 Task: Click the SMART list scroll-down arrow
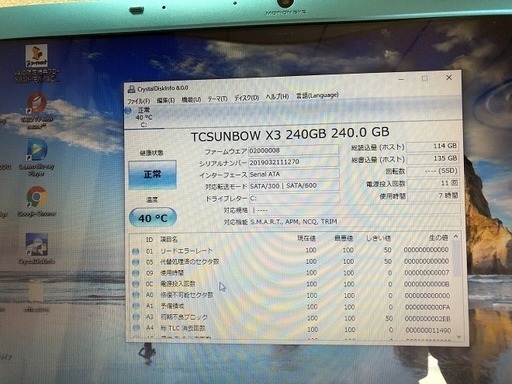pos(459,337)
